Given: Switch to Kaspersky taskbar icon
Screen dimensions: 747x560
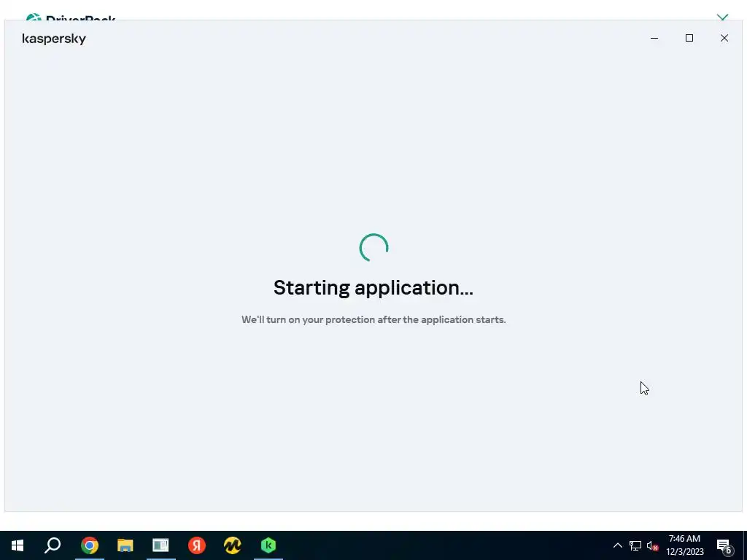Looking at the screenshot, I should [268, 545].
